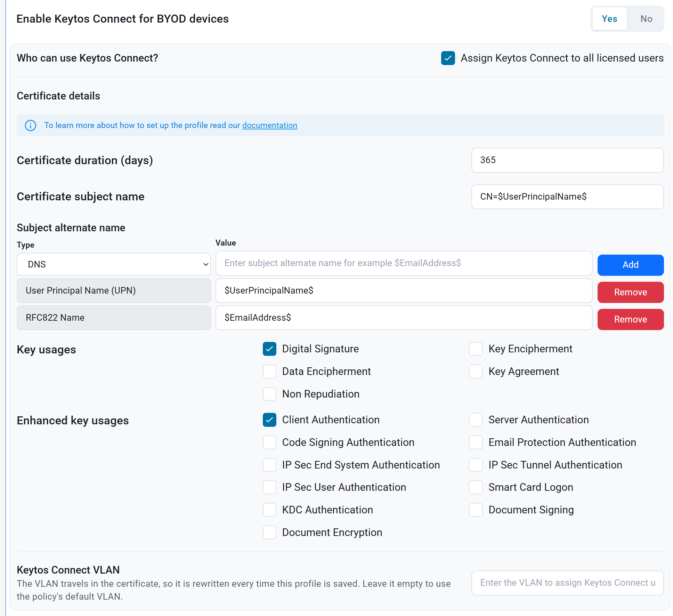The width and height of the screenshot is (673, 616).
Task: Check IP Sec End System Authentication
Action: tap(270, 465)
